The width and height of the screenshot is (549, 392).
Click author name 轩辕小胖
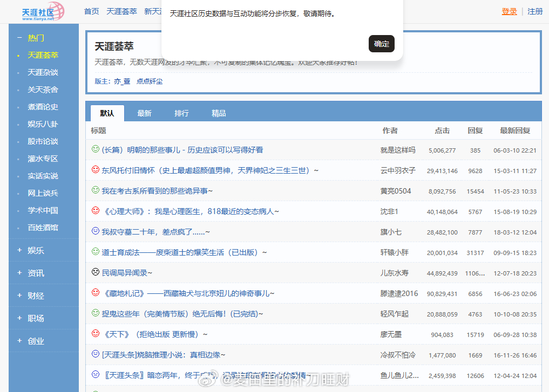coord(395,252)
